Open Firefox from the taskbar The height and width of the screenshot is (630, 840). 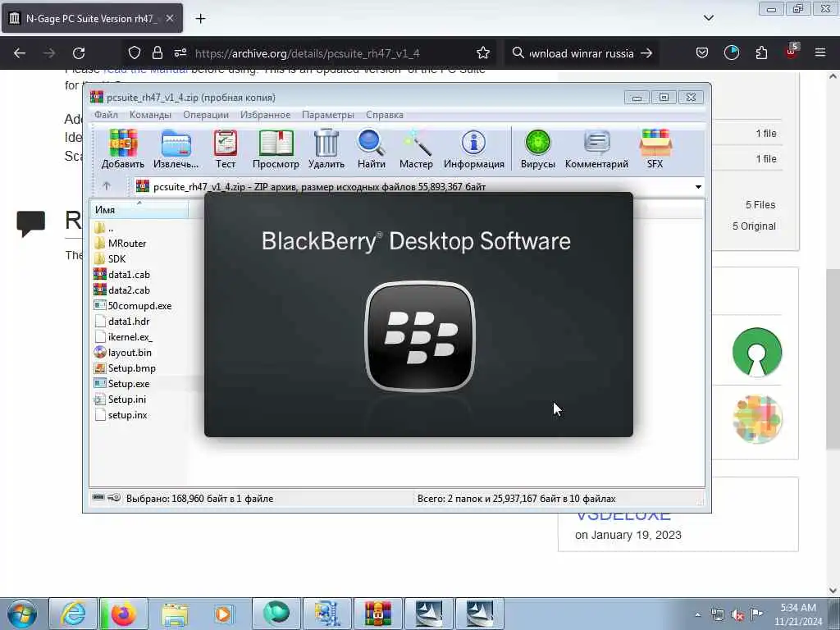[124, 614]
